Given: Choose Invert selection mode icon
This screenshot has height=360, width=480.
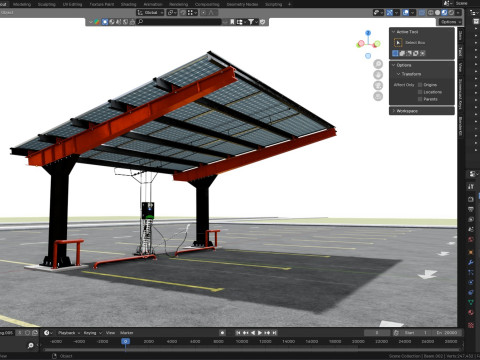Looking at the screenshot, I should point(416,53).
